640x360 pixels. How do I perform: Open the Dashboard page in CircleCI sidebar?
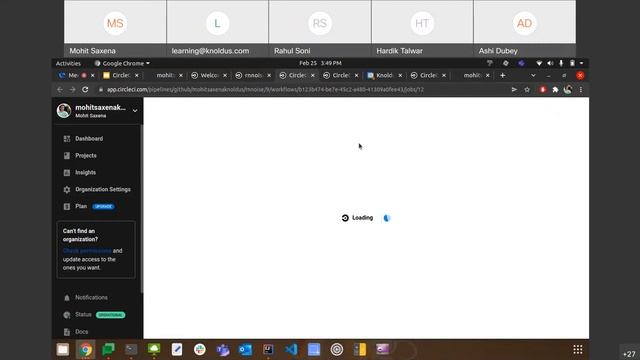(x=89, y=139)
